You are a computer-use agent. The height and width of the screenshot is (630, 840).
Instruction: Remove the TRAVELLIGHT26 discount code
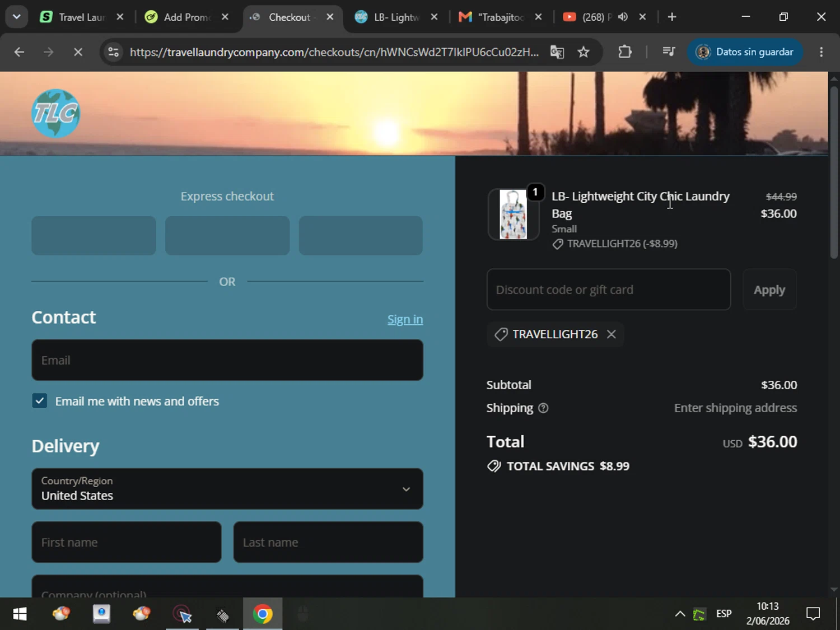coord(612,334)
